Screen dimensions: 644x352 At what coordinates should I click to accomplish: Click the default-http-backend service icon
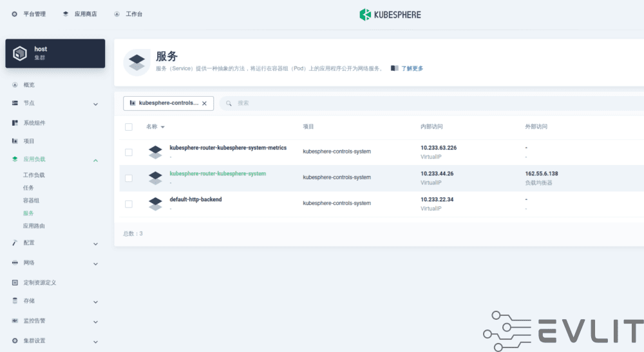[x=155, y=204]
